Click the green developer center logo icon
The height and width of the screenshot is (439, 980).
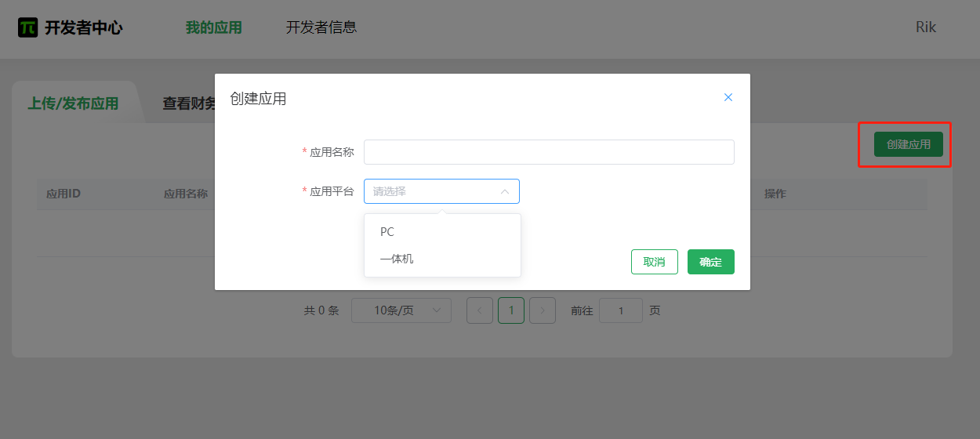click(x=27, y=27)
